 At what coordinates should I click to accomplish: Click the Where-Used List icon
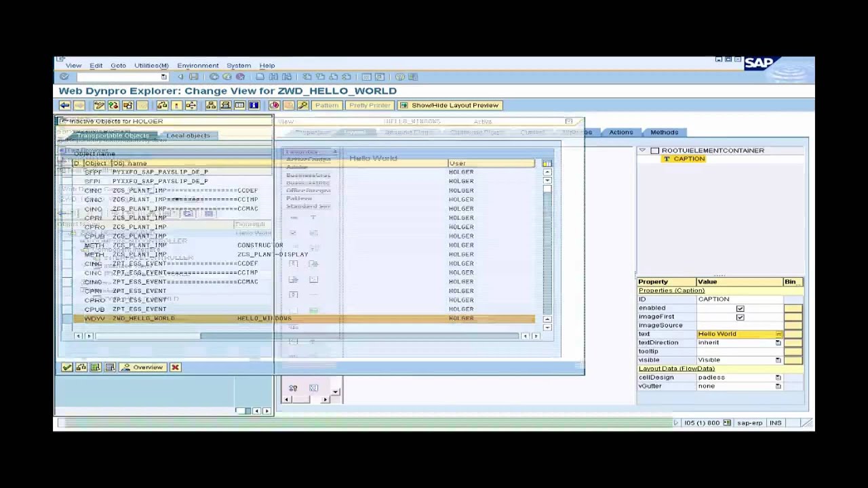[191, 105]
